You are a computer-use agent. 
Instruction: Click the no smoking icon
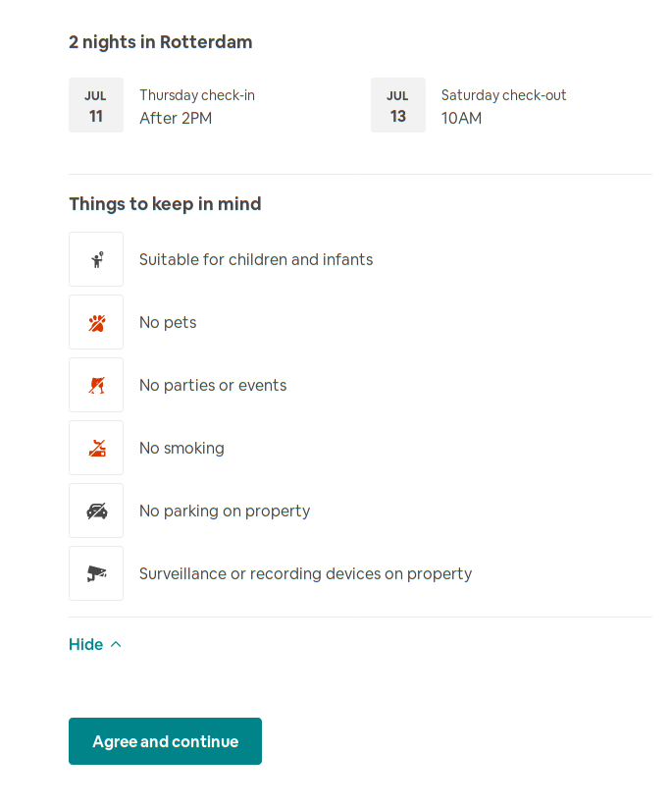tap(96, 449)
